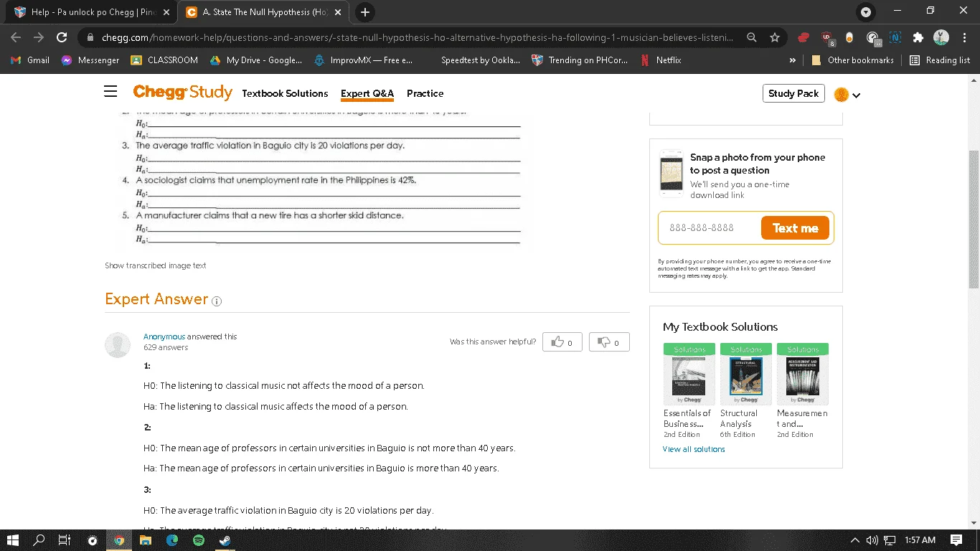Image resolution: width=980 pixels, height=551 pixels.
Task: Click the address bar URL
Action: tap(418, 37)
